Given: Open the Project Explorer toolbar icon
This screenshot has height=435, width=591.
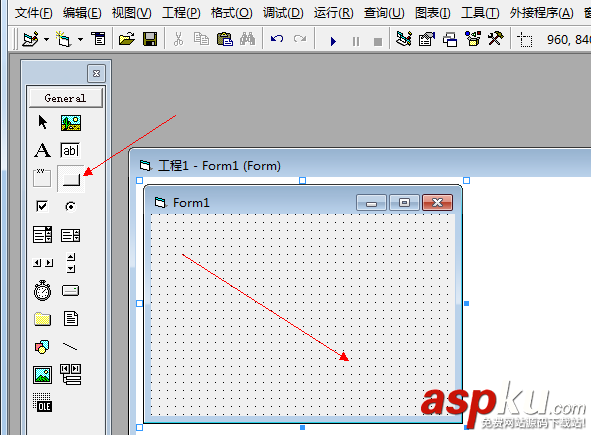Looking at the screenshot, I should (404, 39).
